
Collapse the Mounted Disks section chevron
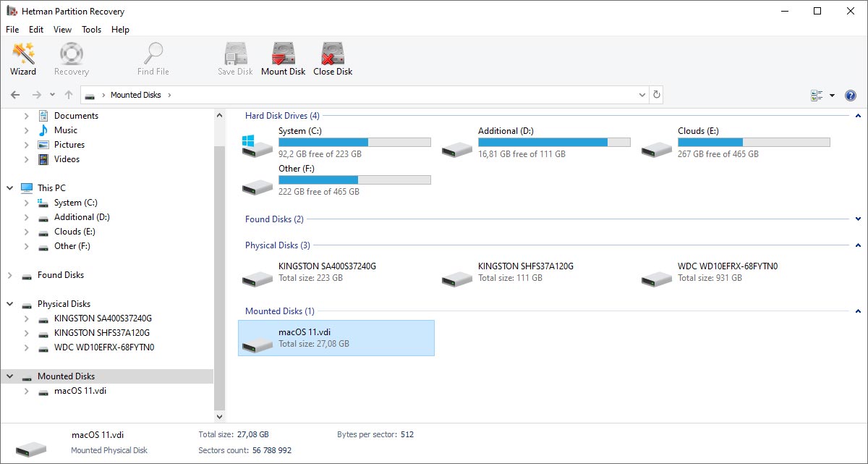point(859,311)
